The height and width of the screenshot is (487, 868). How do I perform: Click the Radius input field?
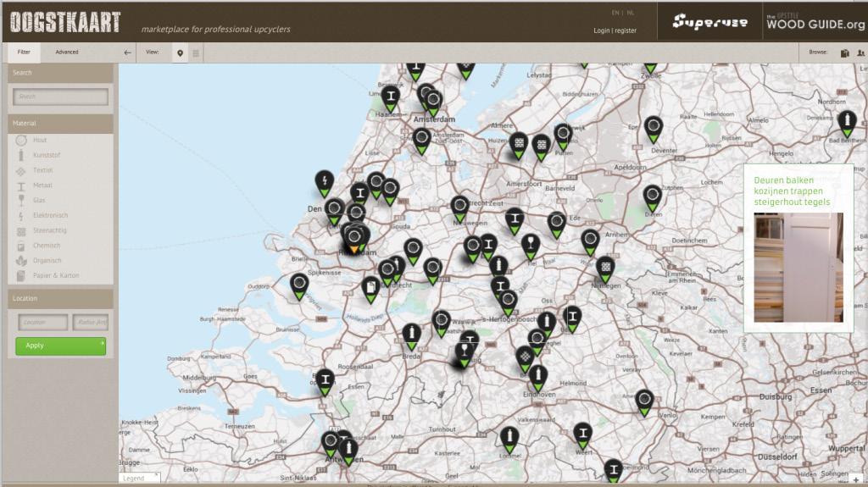coord(90,322)
